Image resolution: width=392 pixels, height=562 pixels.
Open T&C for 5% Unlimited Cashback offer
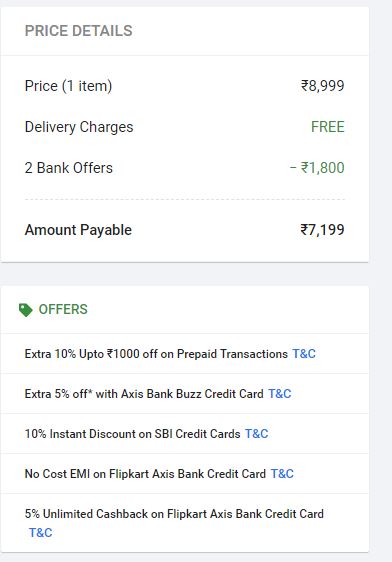point(40,532)
